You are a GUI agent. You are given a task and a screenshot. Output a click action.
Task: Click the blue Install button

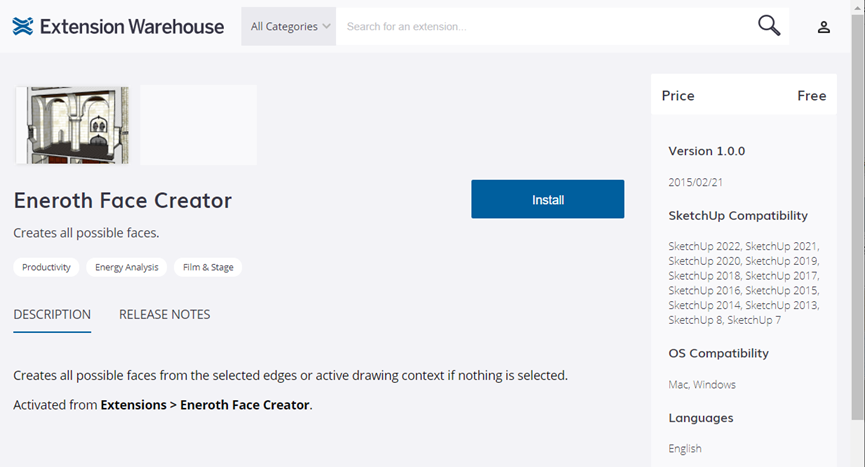click(x=548, y=199)
